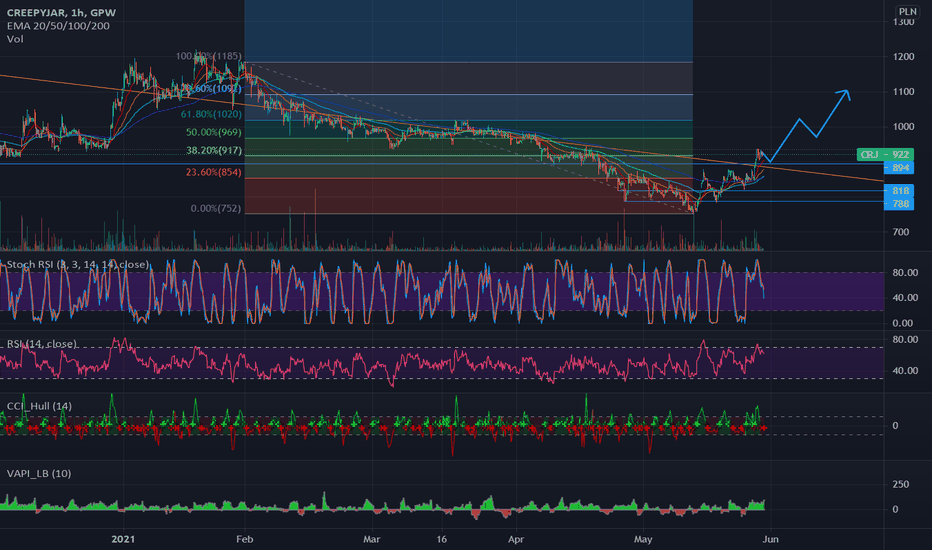Click the Feb label on time axis
The image size is (932, 550).
click(x=244, y=539)
